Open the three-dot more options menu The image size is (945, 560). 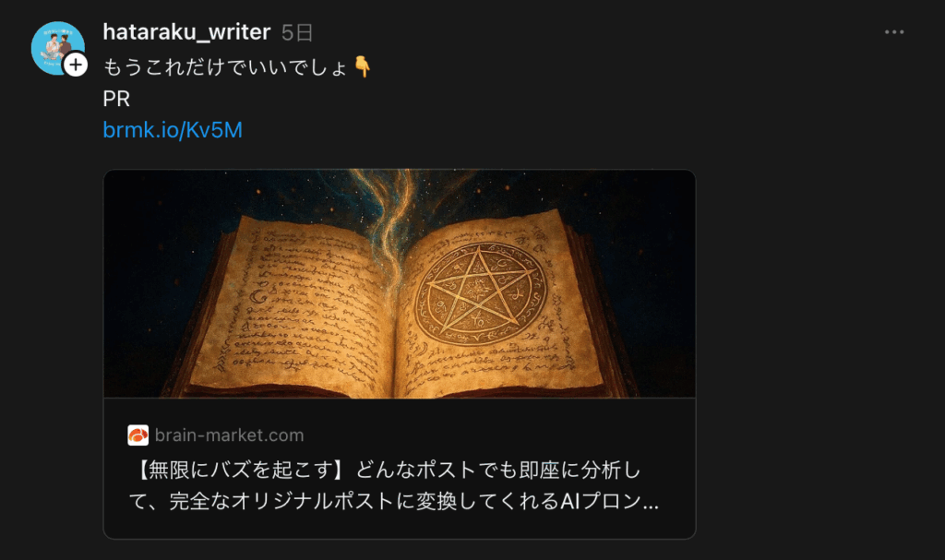tap(893, 32)
